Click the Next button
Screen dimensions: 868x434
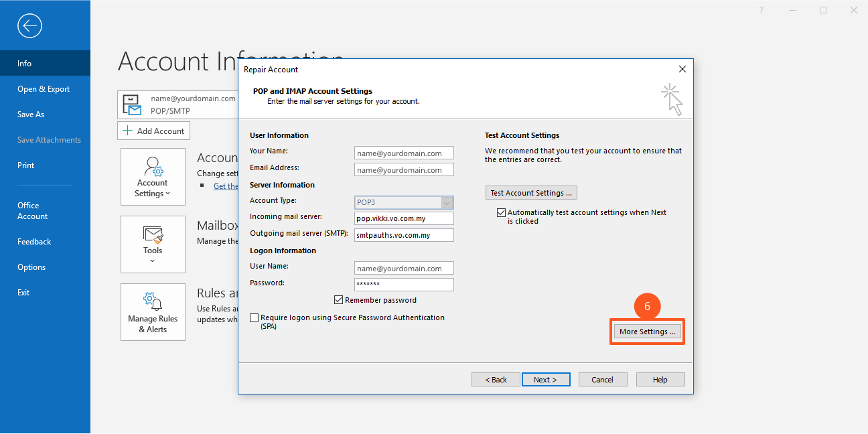point(545,380)
